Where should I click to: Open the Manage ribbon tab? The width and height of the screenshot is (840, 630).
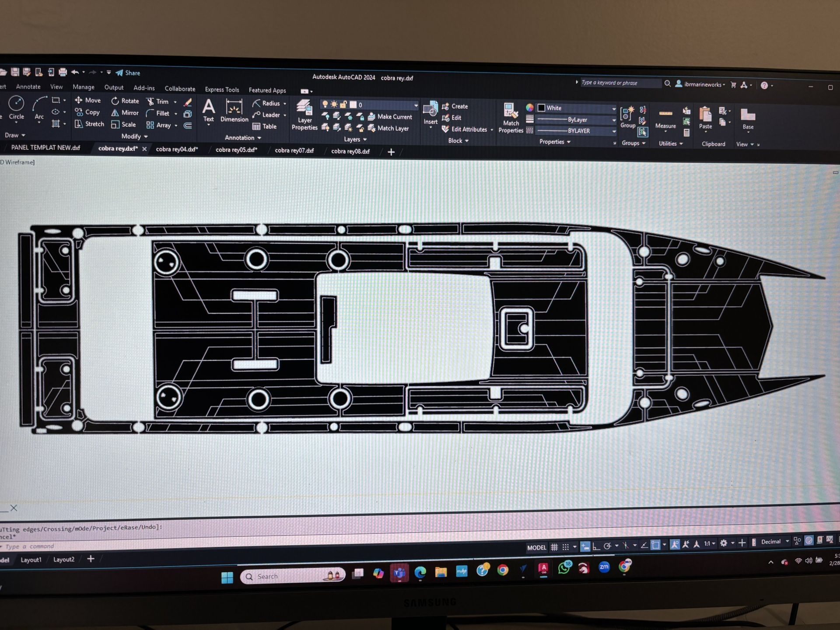pos(84,87)
